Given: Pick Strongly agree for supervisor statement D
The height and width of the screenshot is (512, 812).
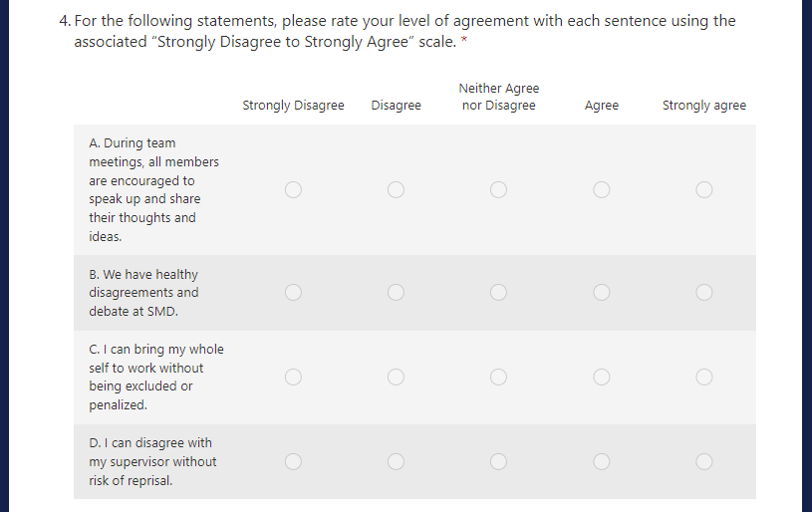Looking at the screenshot, I should pos(704,461).
